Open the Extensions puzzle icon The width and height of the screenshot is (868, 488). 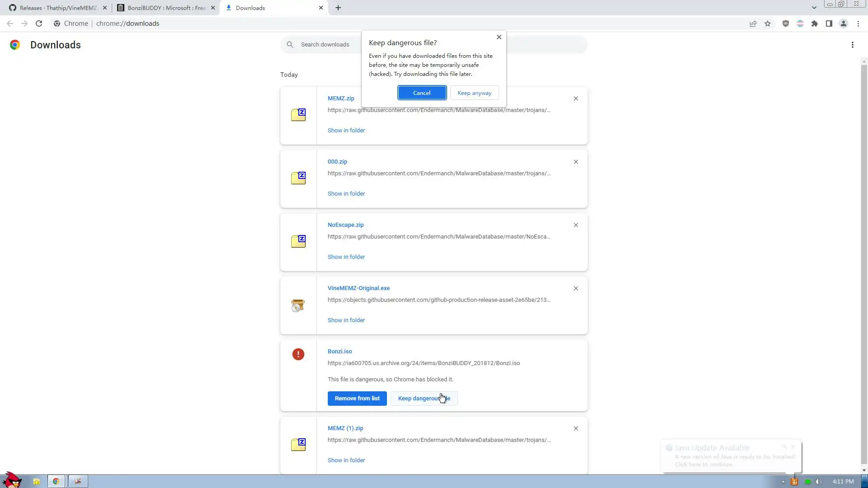pos(815,23)
